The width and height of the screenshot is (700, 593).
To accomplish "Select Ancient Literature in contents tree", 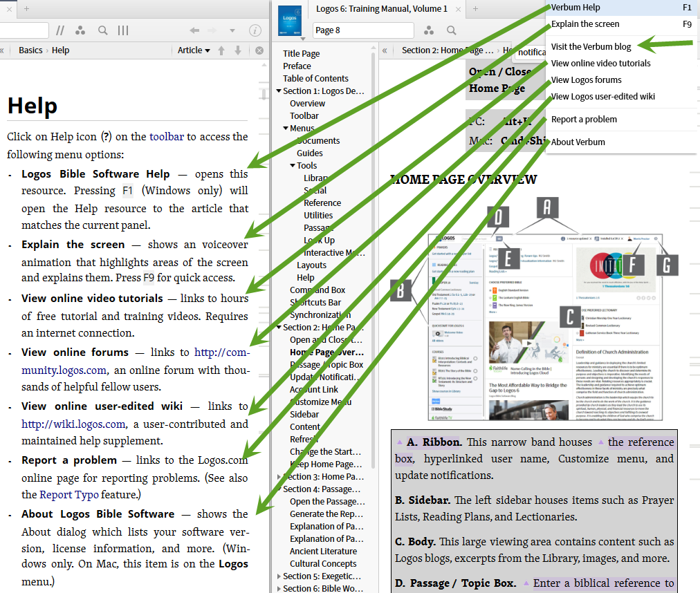I will pos(323,552).
